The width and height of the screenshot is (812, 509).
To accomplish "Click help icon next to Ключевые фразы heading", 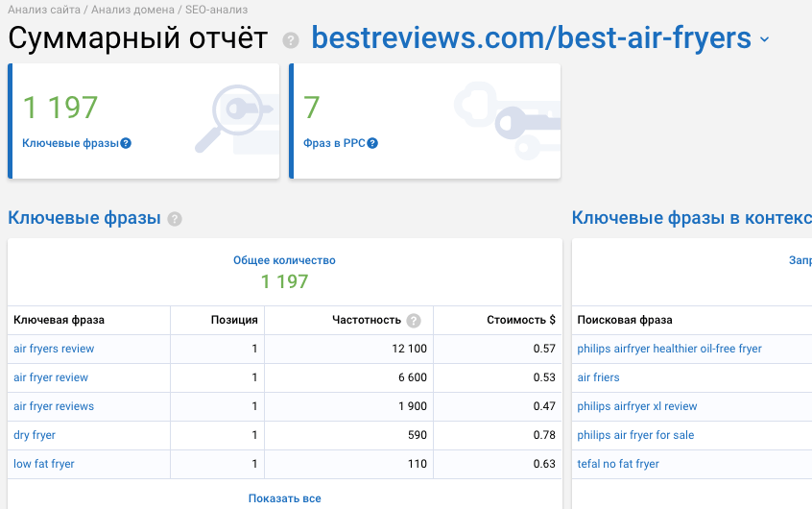I will pyautogui.click(x=175, y=219).
